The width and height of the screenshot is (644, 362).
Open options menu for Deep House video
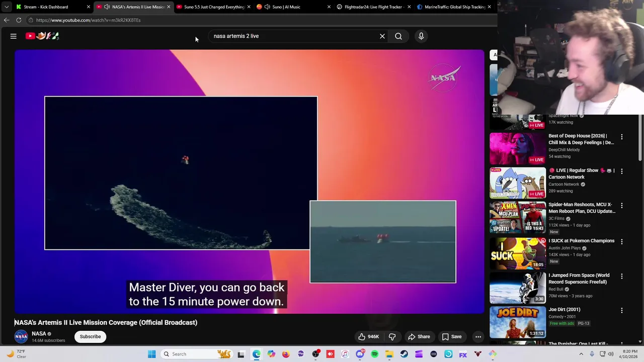click(x=622, y=137)
